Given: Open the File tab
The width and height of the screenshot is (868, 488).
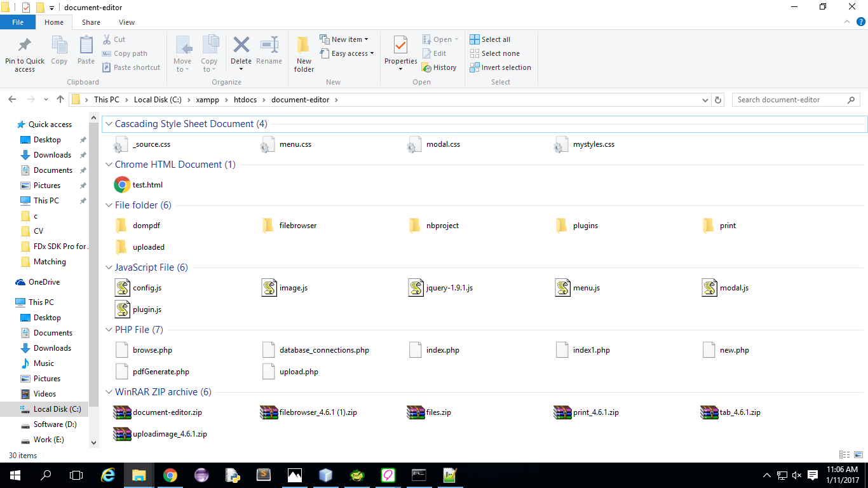Looking at the screenshot, I should [x=18, y=22].
